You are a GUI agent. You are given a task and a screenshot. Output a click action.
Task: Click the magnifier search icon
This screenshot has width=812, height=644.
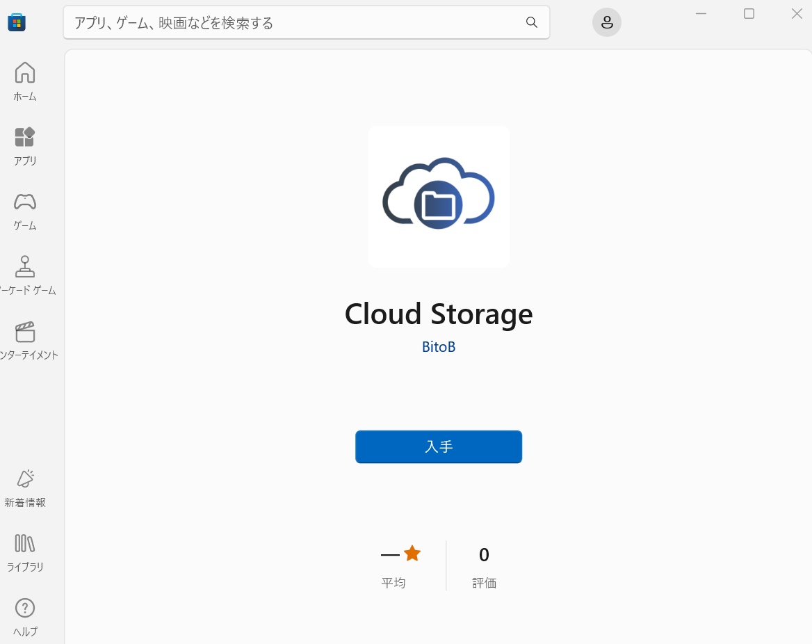tap(531, 22)
